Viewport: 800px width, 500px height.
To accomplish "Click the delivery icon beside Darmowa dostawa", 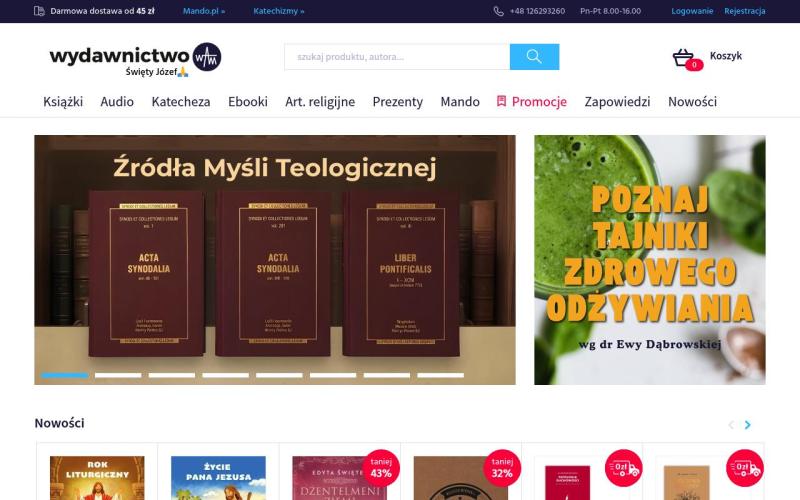I will pos(39,11).
